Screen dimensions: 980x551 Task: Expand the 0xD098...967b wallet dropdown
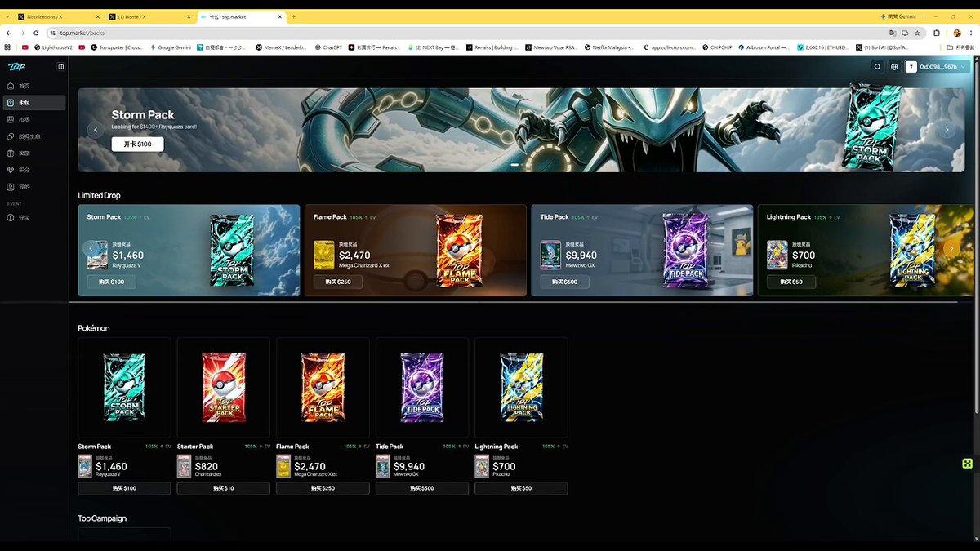937,67
